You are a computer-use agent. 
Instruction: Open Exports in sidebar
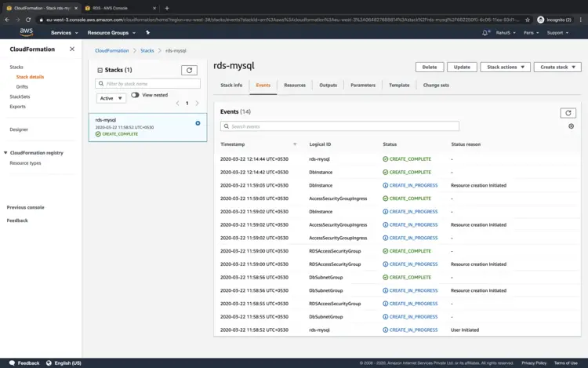click(x=17, y=107)
